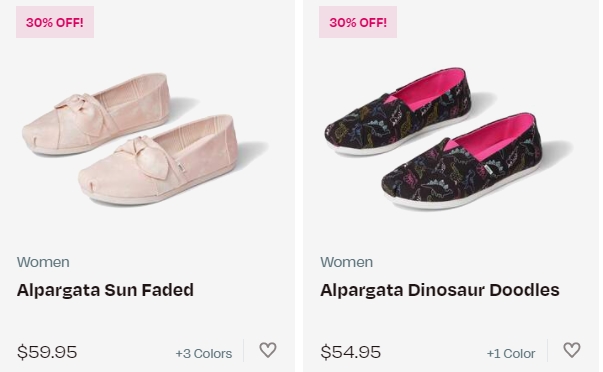Click the $54.95 price
The width and height of the screenshot is (603, 372).
(350, 352)
